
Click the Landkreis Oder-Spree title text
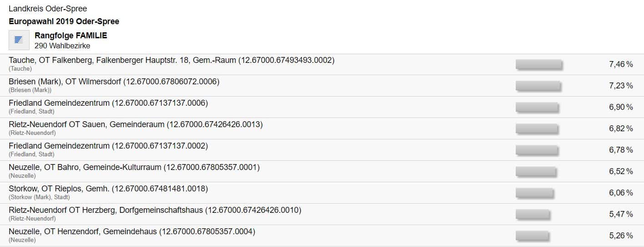coord(48,9)
